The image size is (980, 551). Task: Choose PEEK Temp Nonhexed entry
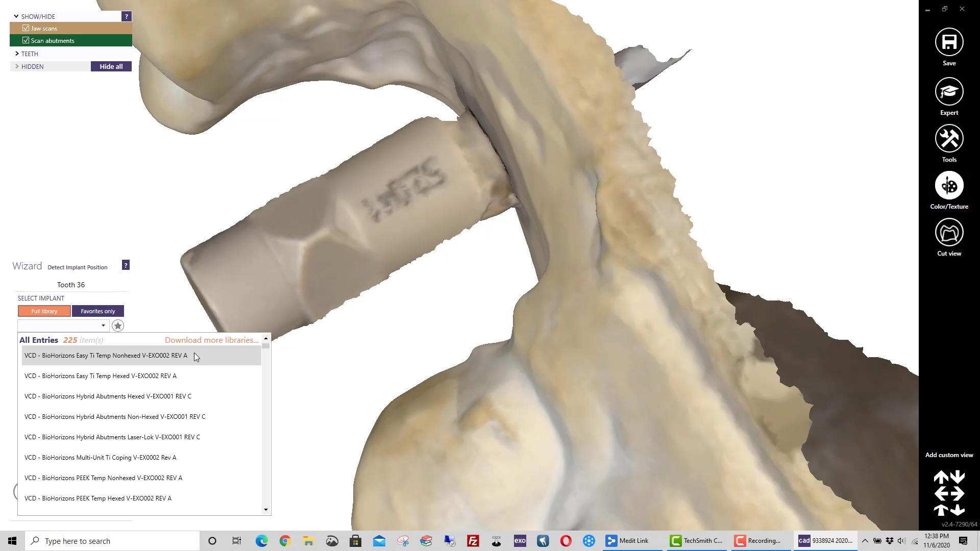coord(141,478)
